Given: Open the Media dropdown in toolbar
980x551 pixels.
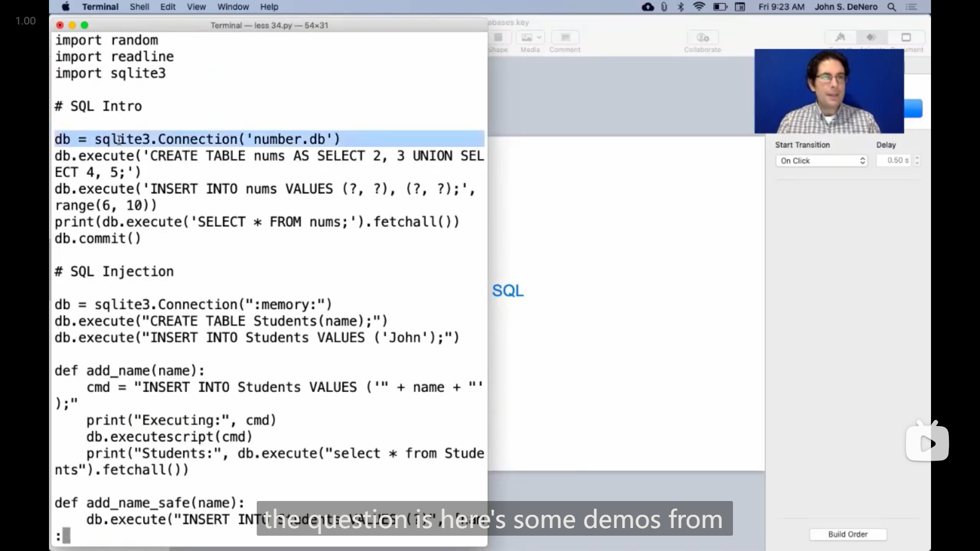Looking at the screenshot, I should tap(531, 38).
